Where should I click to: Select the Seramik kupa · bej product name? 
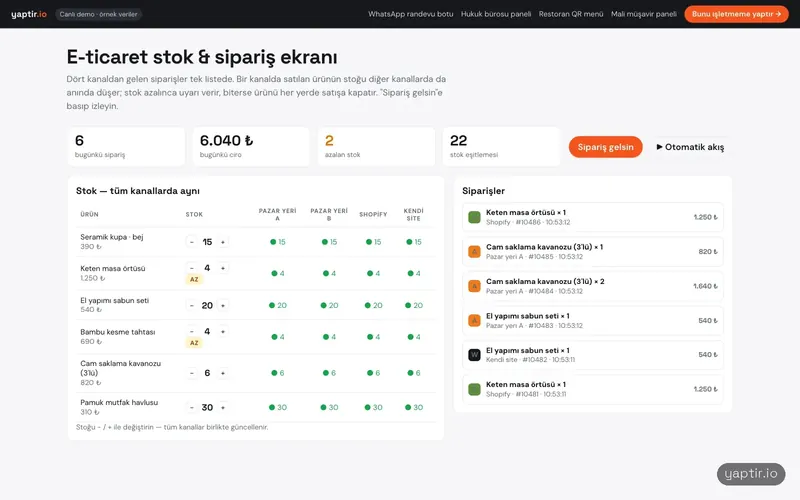[x=112, y=237]
